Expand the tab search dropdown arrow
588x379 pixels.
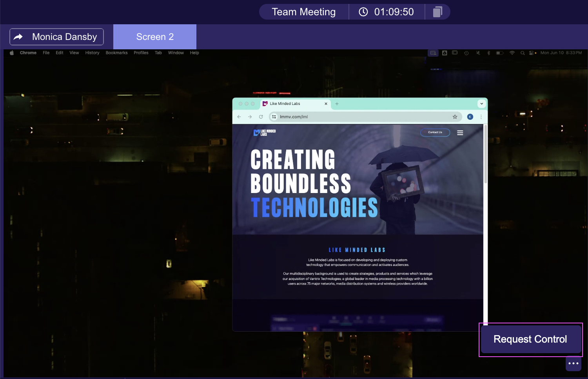[482, 104]
